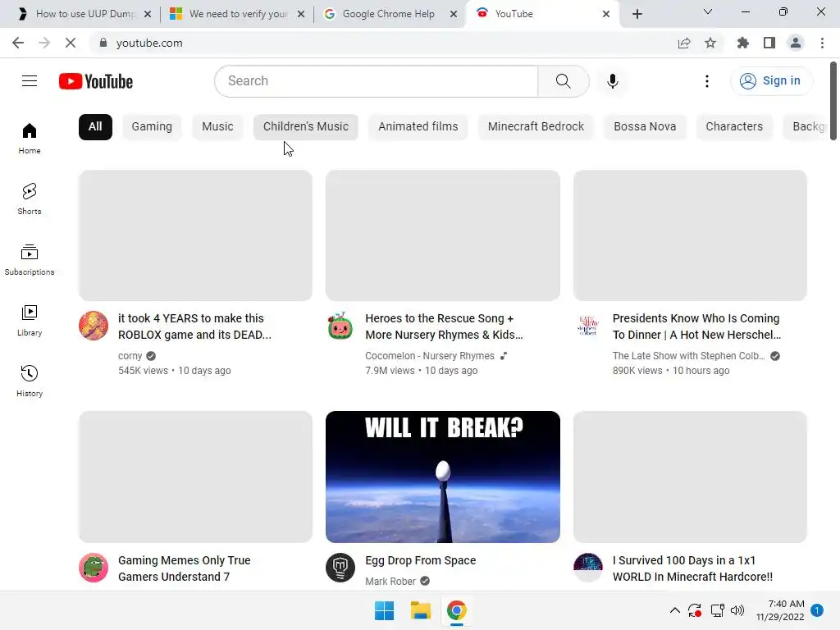Screen dimensions: 840x630
Task: Select Bossa Nova filter chip
Action: tap(645, 127)
